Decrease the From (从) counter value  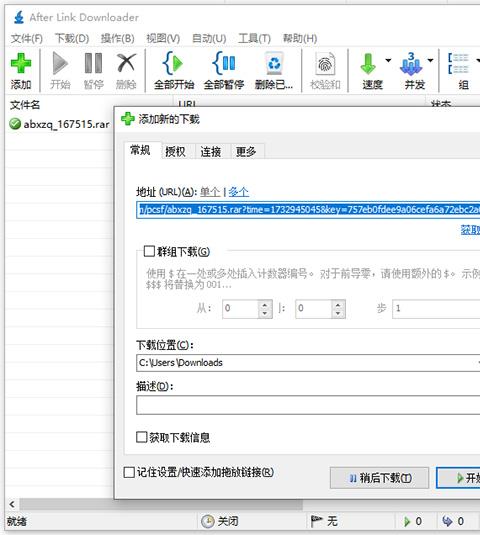tap(265, 313)
